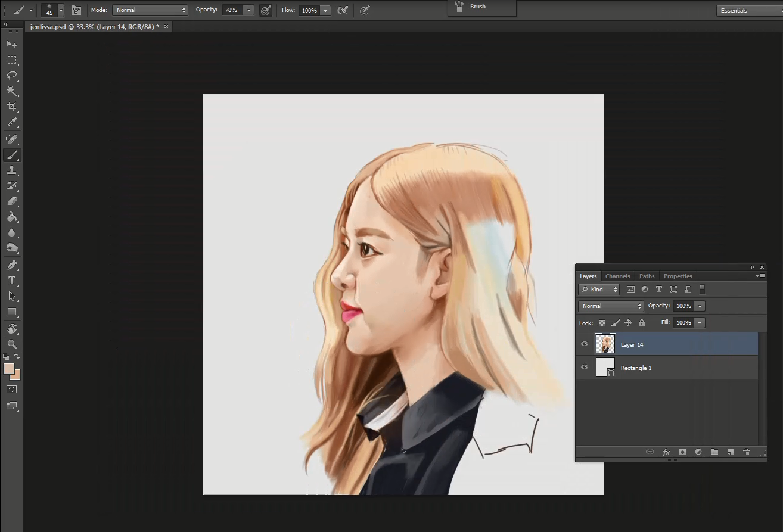Switch to the Paths tab

647,276
